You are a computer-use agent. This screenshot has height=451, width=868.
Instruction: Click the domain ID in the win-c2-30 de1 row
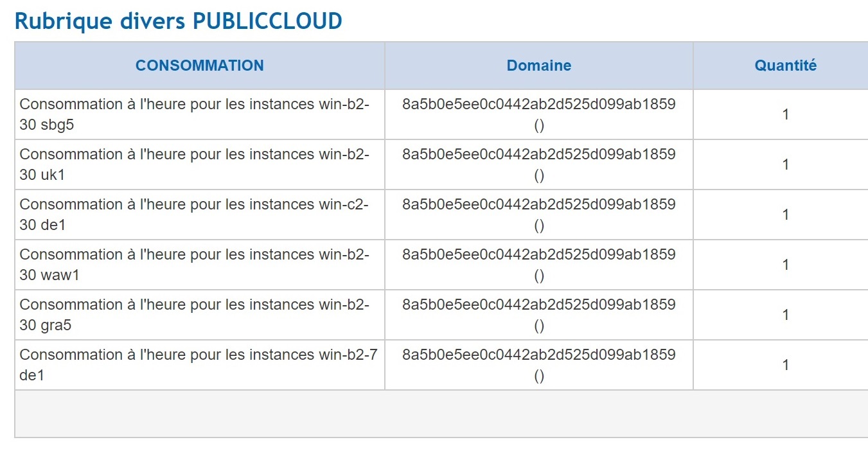click(538, 205)
